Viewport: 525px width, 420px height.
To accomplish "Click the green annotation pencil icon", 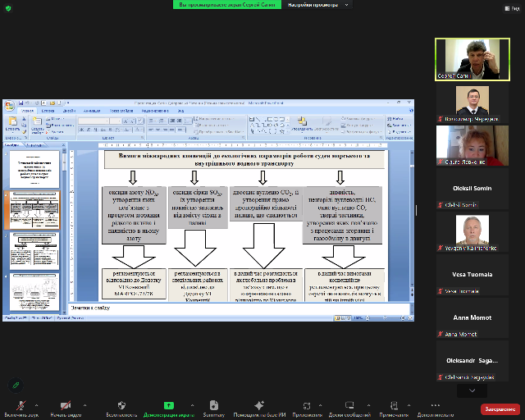I will 15,384.
